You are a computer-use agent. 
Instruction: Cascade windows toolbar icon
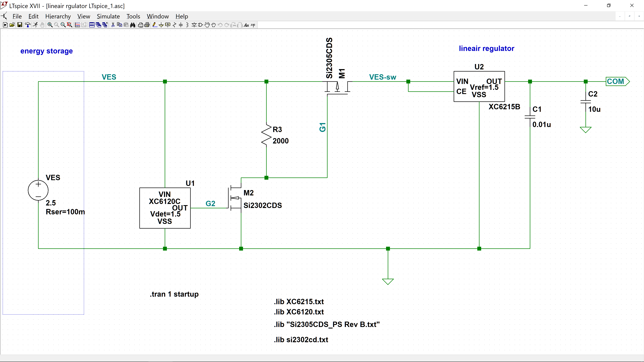(98, 25)
